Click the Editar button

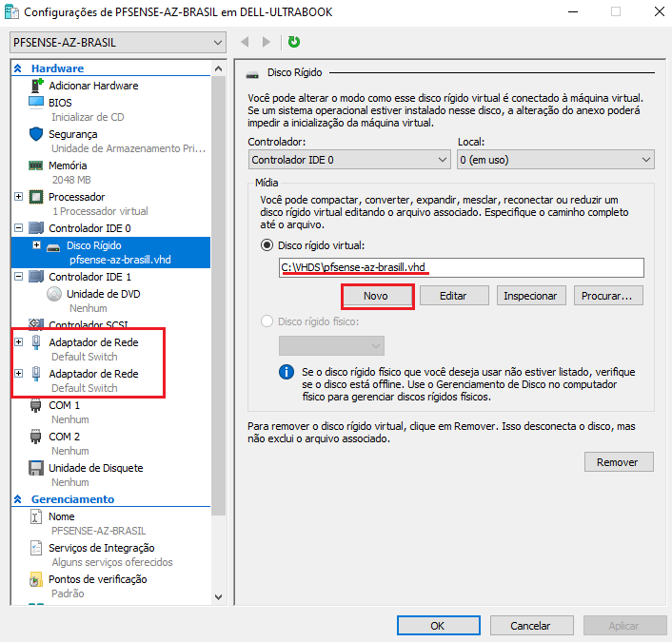pyautogui.click(x=453, y=296)
